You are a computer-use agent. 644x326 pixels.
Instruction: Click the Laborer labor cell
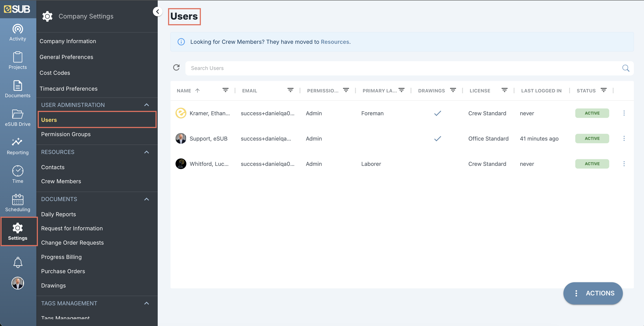pyautogui.click(x=371, y=164)
